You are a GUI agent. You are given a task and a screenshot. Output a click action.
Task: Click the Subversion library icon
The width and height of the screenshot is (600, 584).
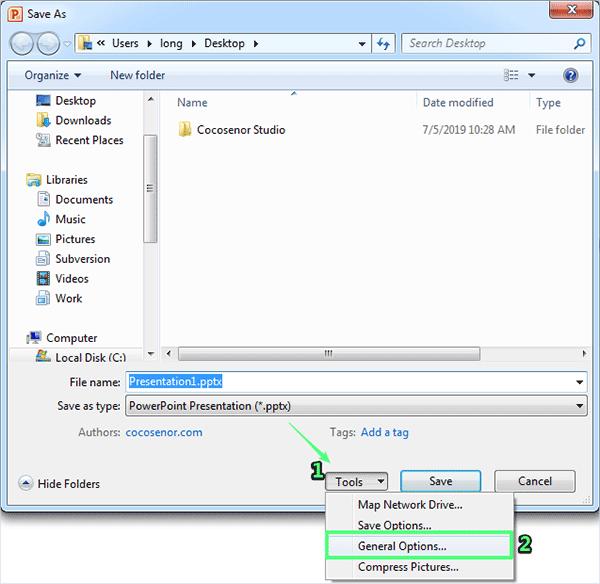click(43, 259)
